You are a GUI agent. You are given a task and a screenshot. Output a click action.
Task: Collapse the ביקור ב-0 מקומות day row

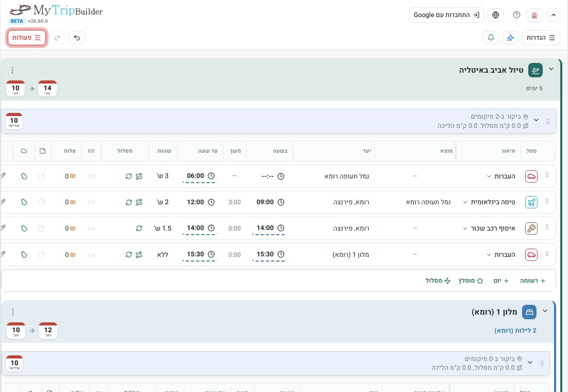(x=530, y=362)
